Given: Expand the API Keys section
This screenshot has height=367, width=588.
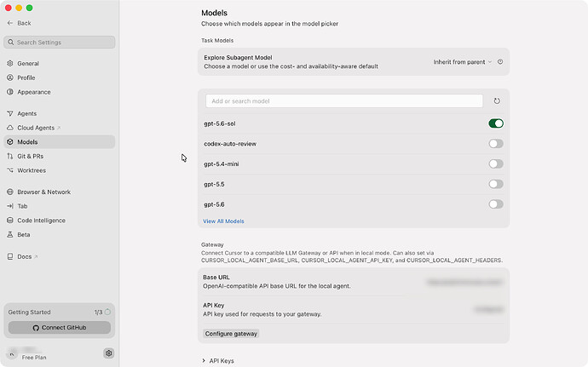Looking at the screenshot, I should tap(218, 361).
